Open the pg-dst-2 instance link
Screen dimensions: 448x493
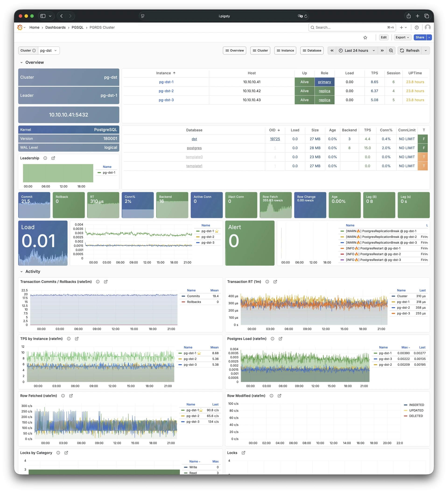pos(166,91)
